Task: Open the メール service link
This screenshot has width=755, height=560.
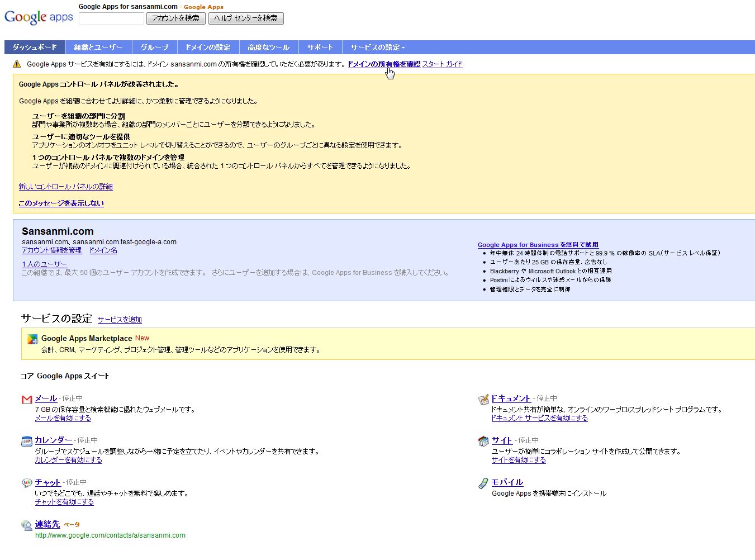Action: tap(46, 398)
